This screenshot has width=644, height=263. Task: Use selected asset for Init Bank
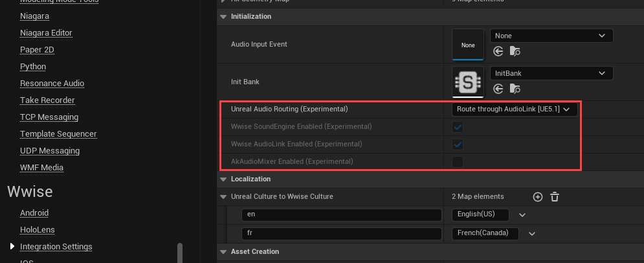click(x=498, y=89)
